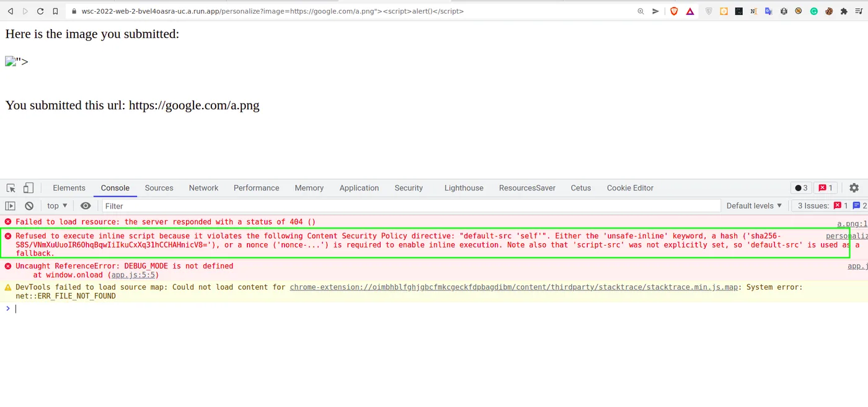Open the Cookie Editor tab
This screenshot has height=407, width=868.
pos(630,188)
